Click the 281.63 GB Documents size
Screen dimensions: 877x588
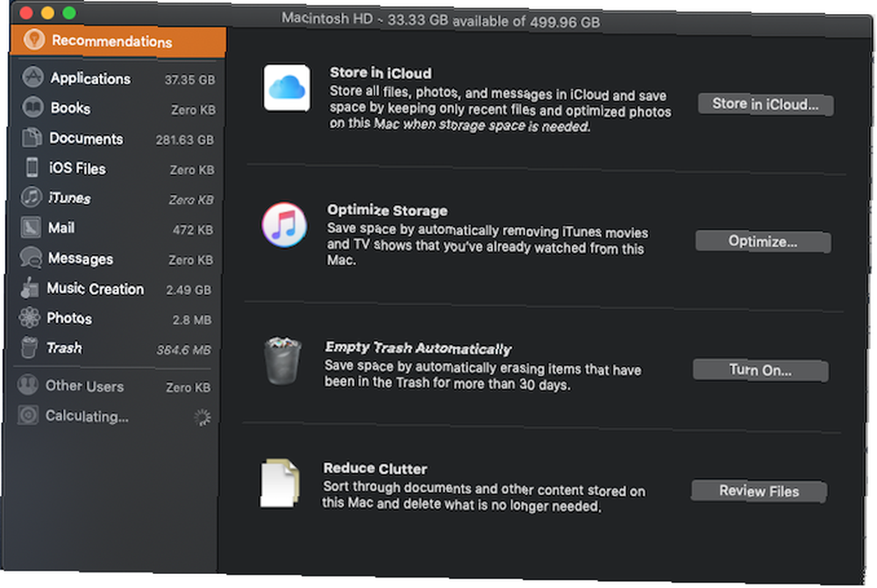click(x=184, y=139)
